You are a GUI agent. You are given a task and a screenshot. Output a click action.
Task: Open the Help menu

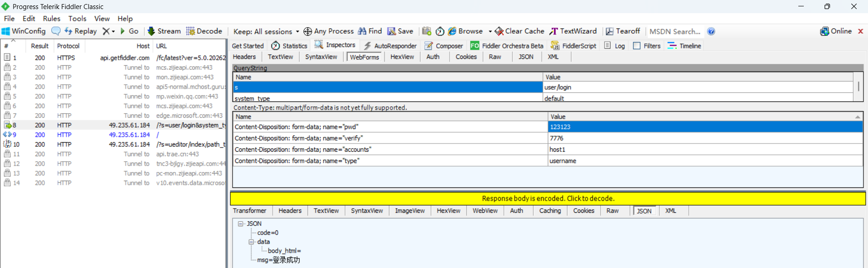click(125, 19)
